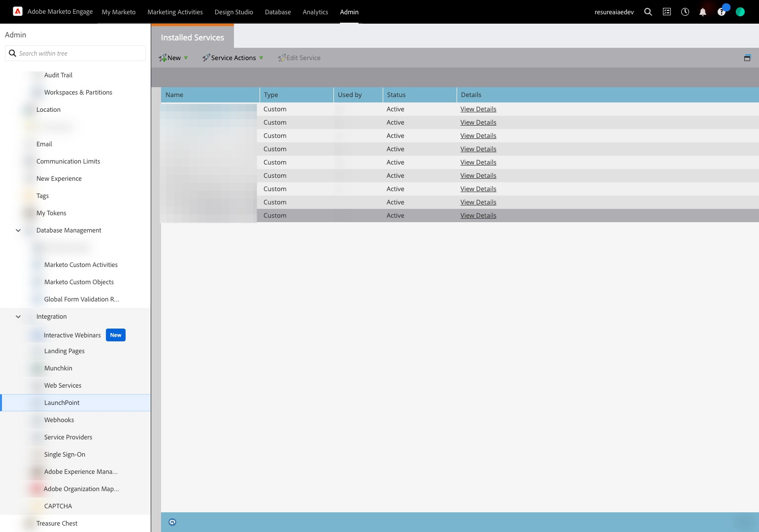This screenshot has height=532, width=759.
Task: Open the help question-mark icon
Action: tap(722, 12)
